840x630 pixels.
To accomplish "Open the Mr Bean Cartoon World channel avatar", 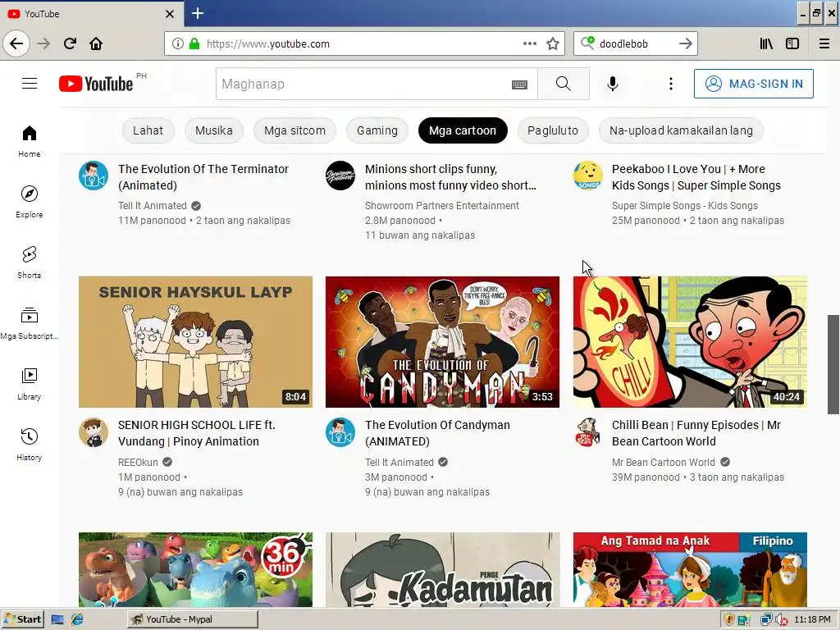I will click(x=587, y=432).
